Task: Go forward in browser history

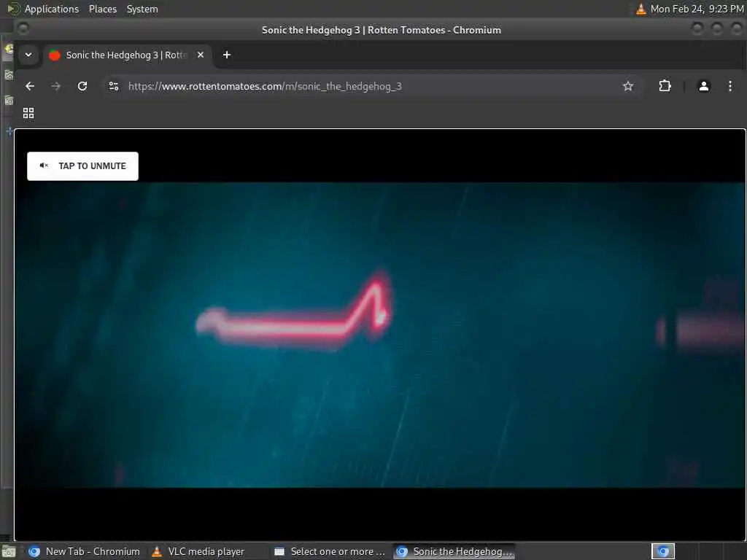Action: click(55, 86)
